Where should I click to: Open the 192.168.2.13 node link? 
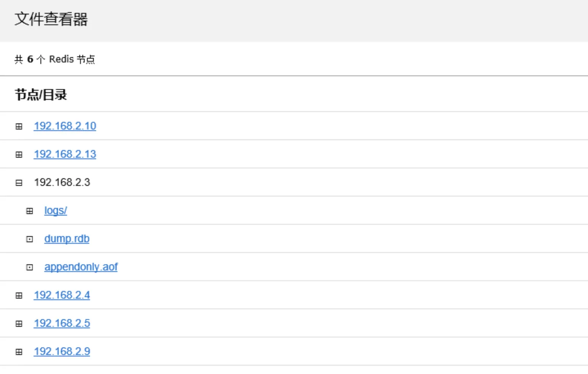pos(65,154)
